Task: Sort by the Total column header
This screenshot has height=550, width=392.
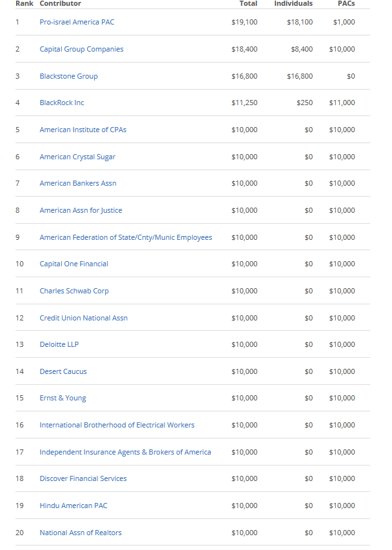Action: tap(248, 4)
